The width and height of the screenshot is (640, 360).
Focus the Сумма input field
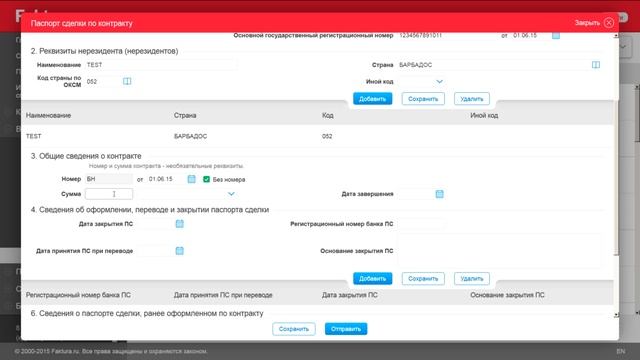pos(109,194)
